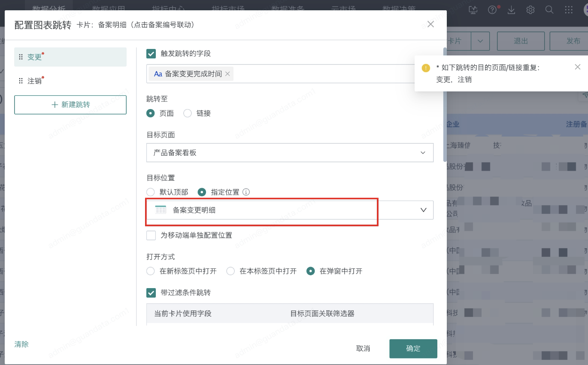Screen dimensions: 588x365
Task: Select 在新标签页中打开 open mode
Action: [x=151, y=271]
